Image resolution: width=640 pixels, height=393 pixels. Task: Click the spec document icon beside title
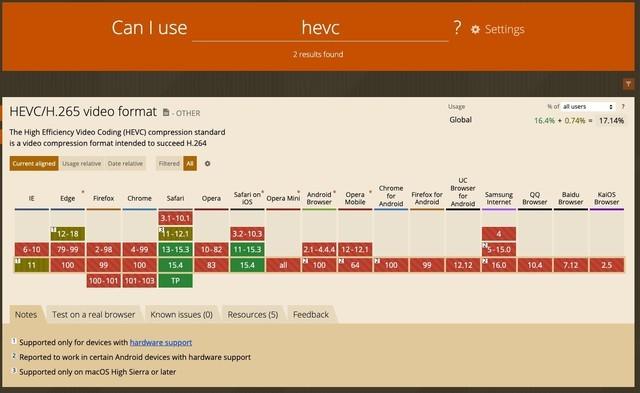pyautogui.click(x=166, y=112)
